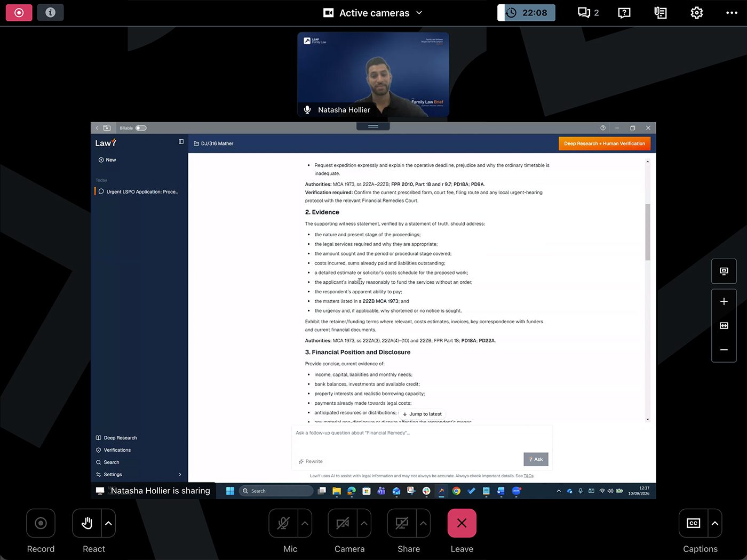Toggle the Billable switch
Image resolution: width=747 pixels, height=560 pixels.
pyautogui.click(x=141, y=128)
